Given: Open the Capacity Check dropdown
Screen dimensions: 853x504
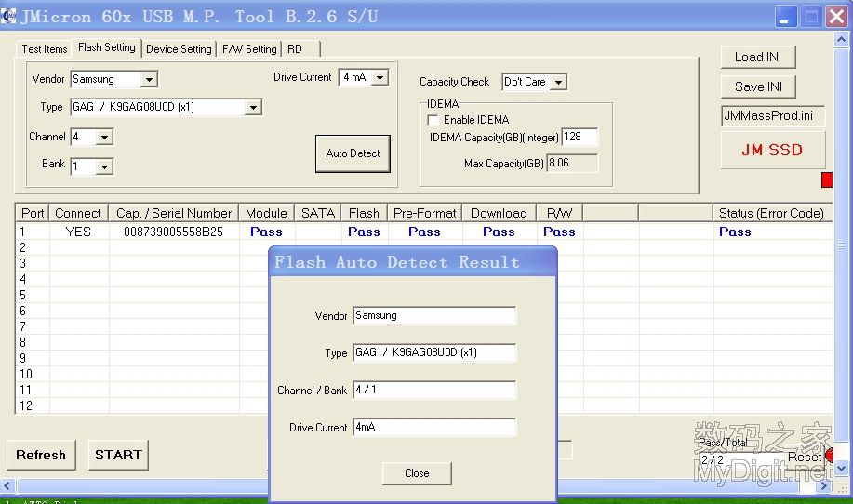Looking at the screenshot, I should click(x=558, y=82).
